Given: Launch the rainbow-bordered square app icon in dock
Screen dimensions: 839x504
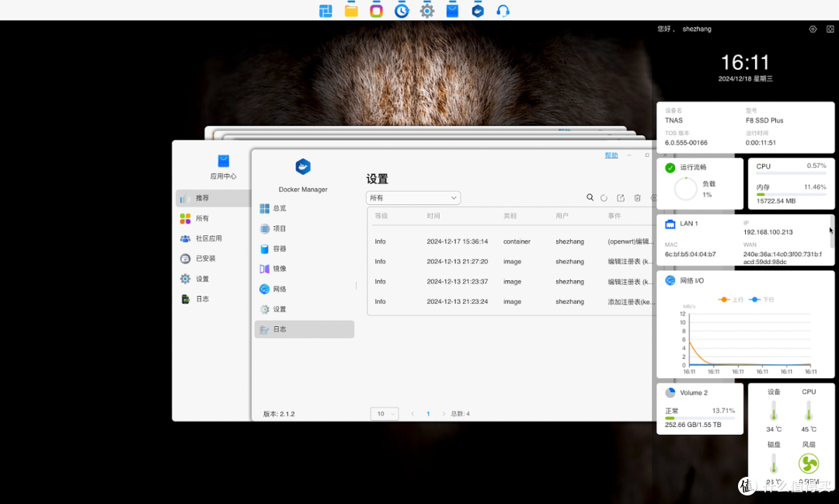Looking at the screenshot, I should [376, 10].
